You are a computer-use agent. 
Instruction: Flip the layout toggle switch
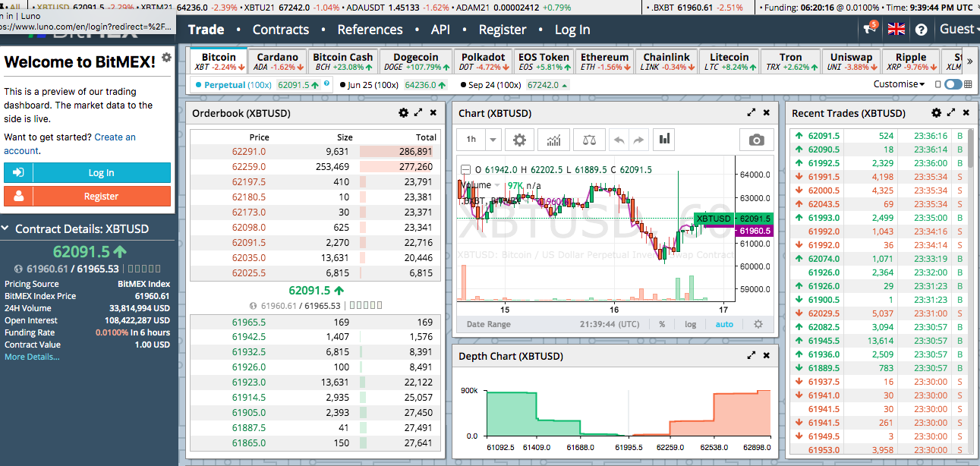tap(953, 85)
